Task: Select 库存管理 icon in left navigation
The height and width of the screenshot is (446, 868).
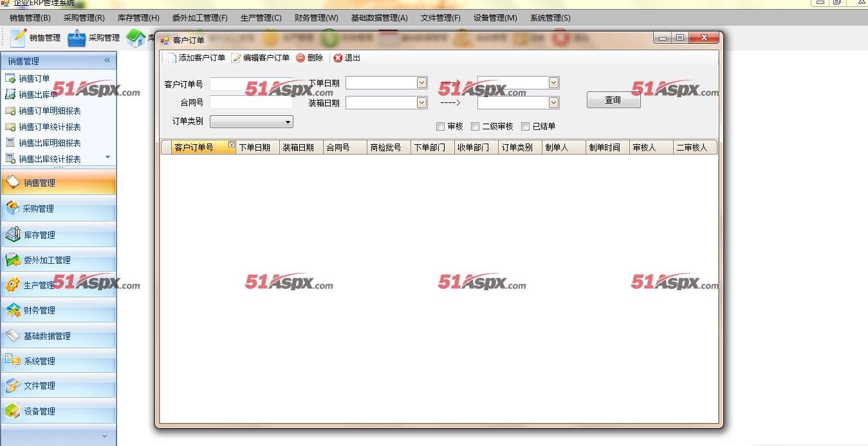Action: [13, 235]
